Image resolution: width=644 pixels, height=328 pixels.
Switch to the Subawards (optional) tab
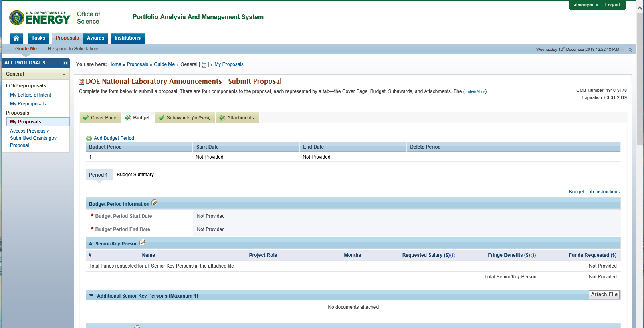[x=185, y=118]
